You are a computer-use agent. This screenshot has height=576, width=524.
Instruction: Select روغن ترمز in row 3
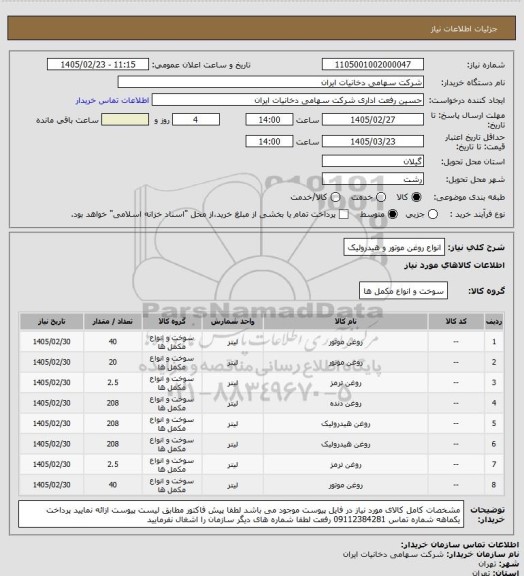pos(345,383)
